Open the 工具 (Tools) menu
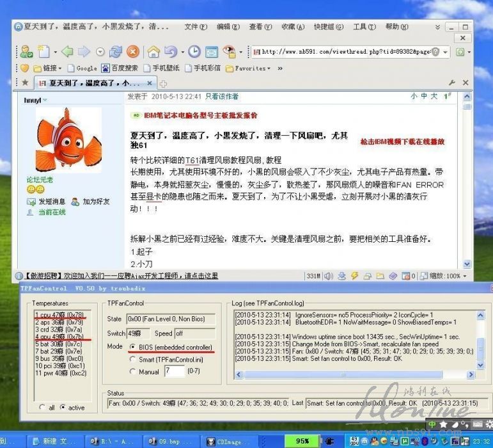 click(x=364, y=27)
